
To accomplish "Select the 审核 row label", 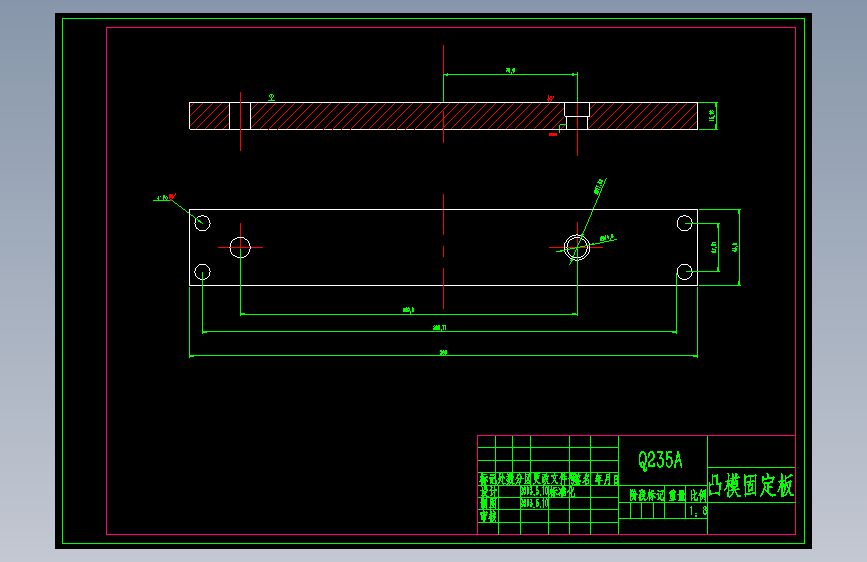I will [x=488, y=516].
